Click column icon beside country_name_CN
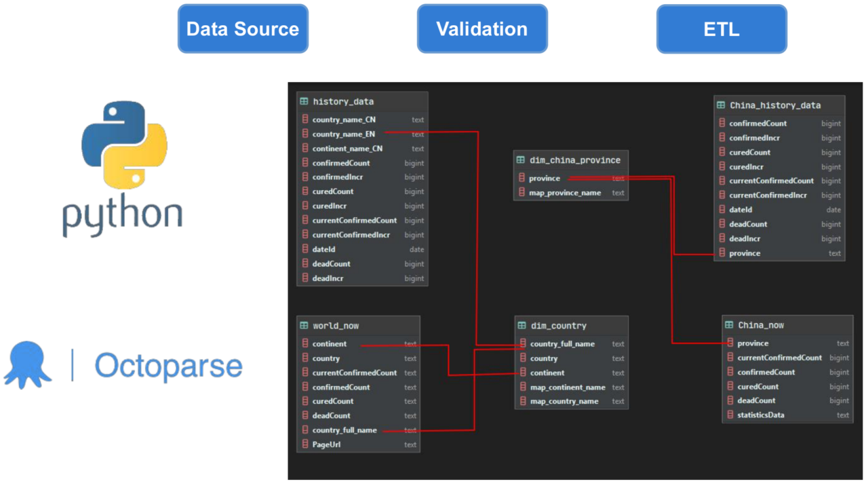This screenshot has height=488, width=868. point(305,119)
